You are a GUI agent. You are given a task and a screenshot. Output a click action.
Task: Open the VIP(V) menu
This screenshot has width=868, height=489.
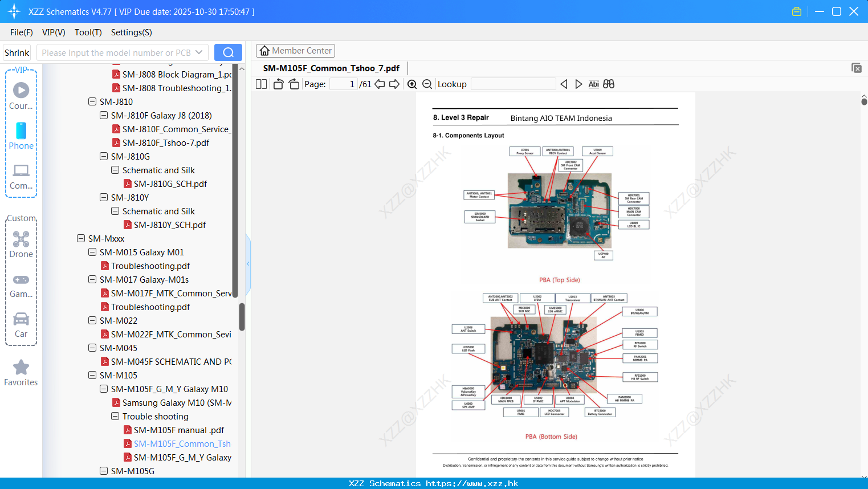(x=54, y=32)
